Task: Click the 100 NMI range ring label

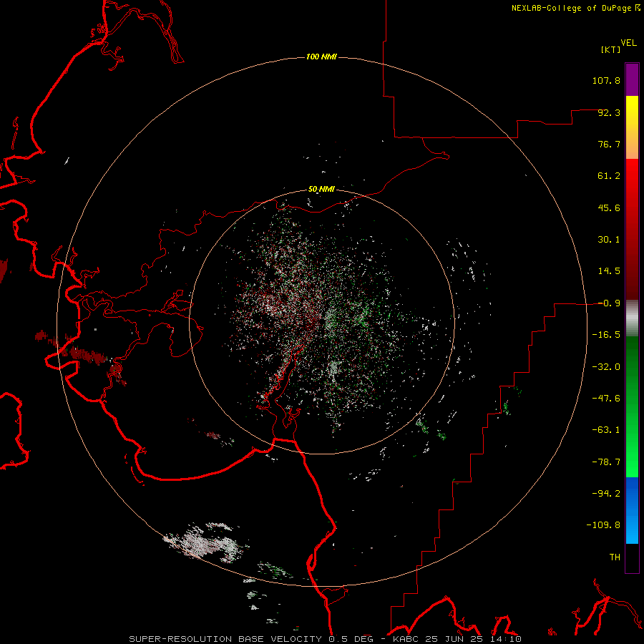Action: point(321,57)
